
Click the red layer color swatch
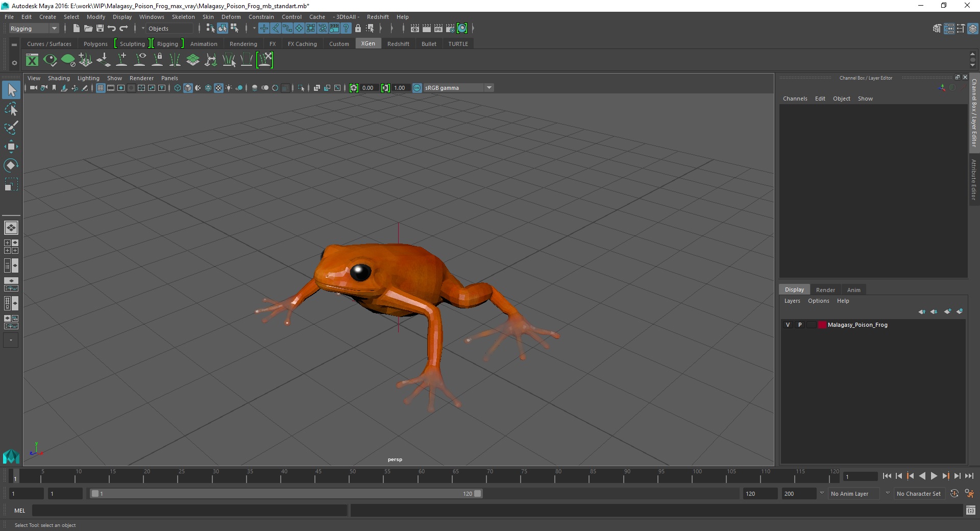coord(822,325)
